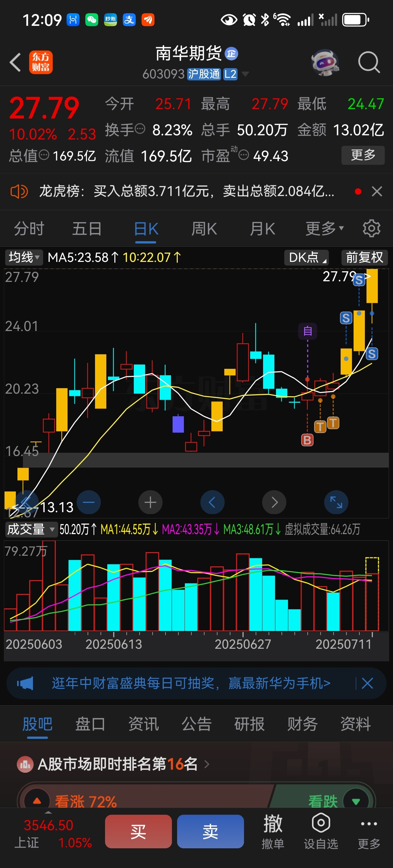Open the 龙虎榜 news headline
Screen dimensions: 393x868
[186, 191]
